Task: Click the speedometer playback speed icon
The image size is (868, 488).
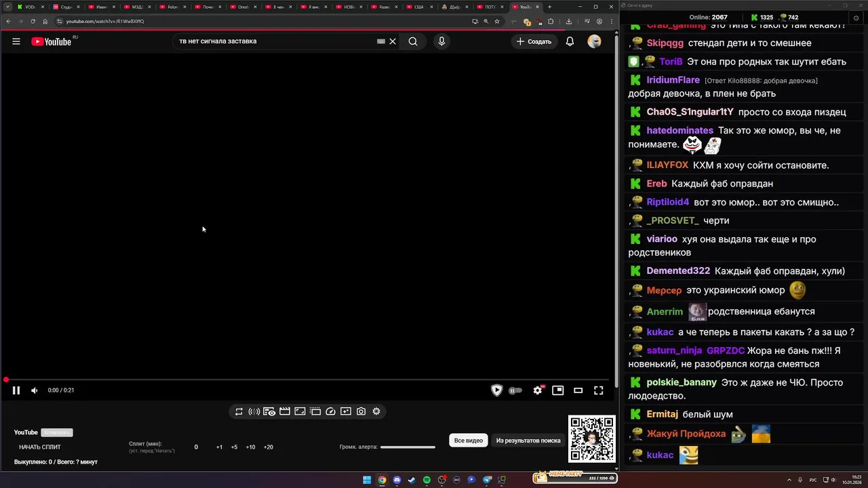Action: coord(330,411)
